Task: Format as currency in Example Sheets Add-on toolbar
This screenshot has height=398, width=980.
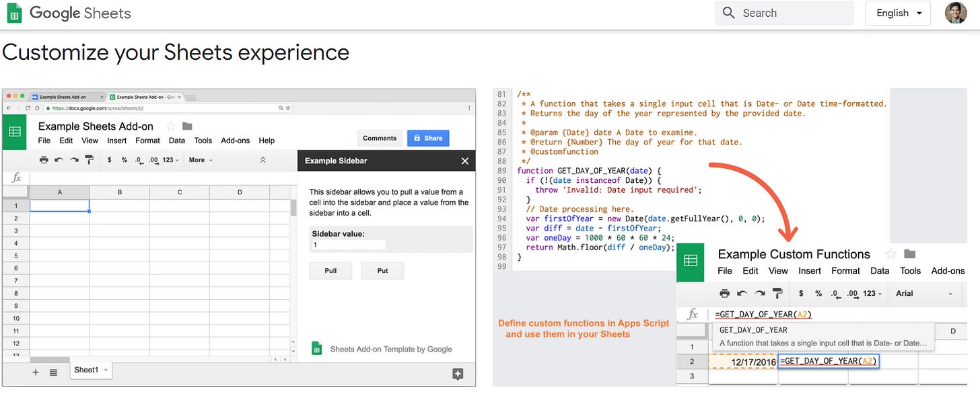Action: pyautogui.click(x=110, y=160)
